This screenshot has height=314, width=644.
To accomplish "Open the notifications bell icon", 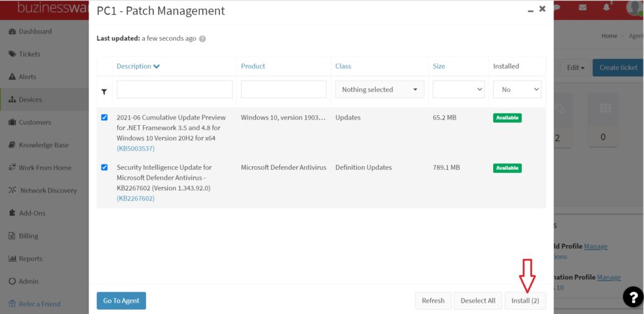I will click(x=606, y=8).
